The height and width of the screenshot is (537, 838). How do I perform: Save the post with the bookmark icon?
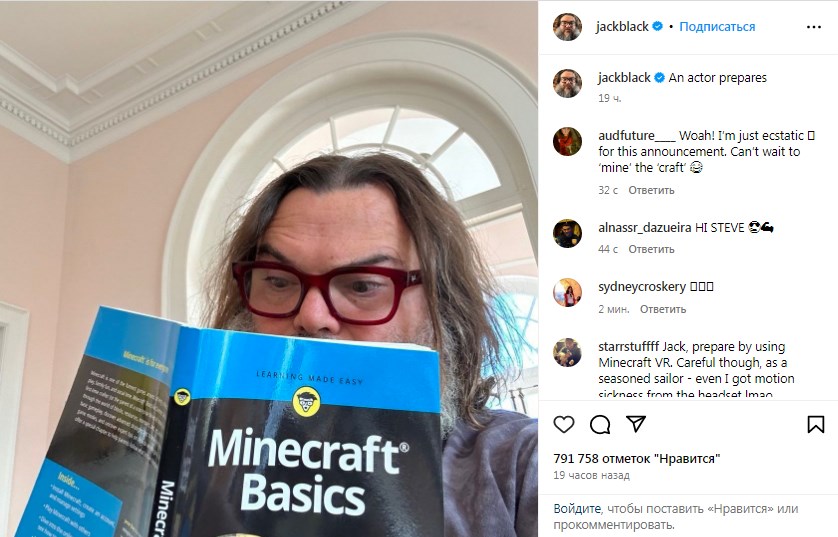(x=816, y=425)
